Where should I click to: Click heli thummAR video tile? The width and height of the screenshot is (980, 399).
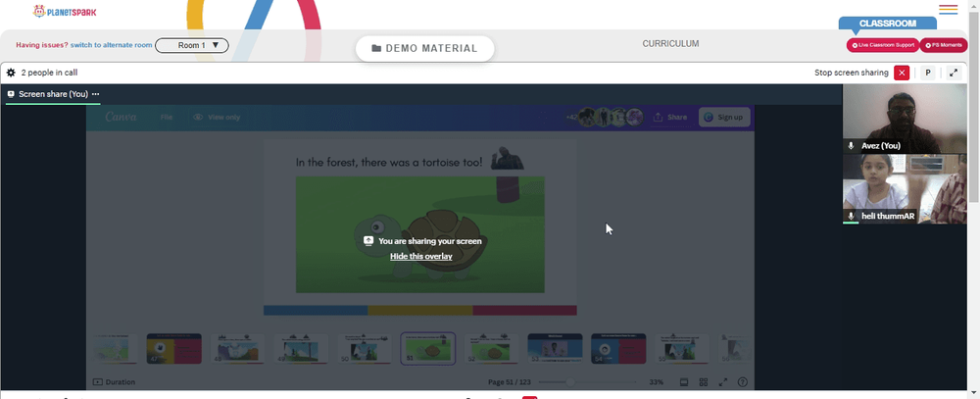[x=905, y=189]
